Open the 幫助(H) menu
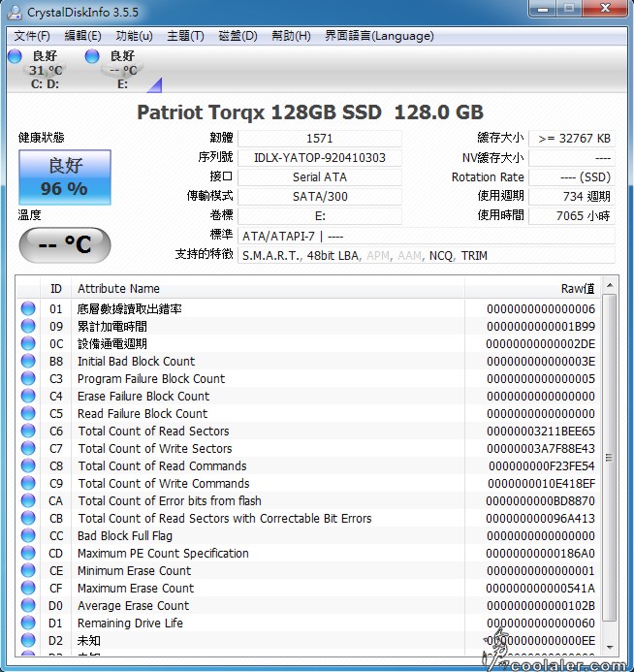 (291, 36)
